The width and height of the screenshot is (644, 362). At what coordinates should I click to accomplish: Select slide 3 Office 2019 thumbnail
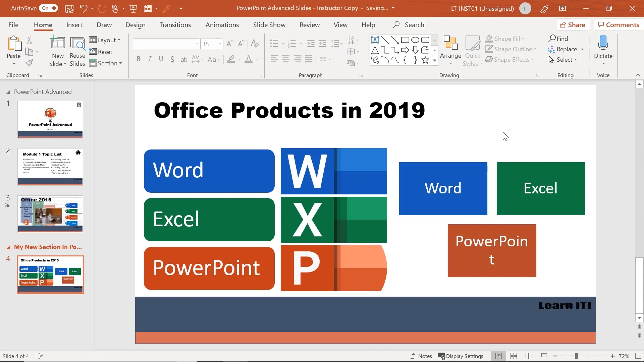(50, 214)
